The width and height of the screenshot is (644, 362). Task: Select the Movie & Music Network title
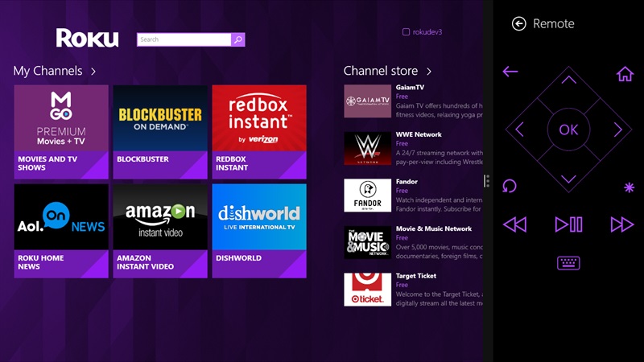tap(434, 229)
